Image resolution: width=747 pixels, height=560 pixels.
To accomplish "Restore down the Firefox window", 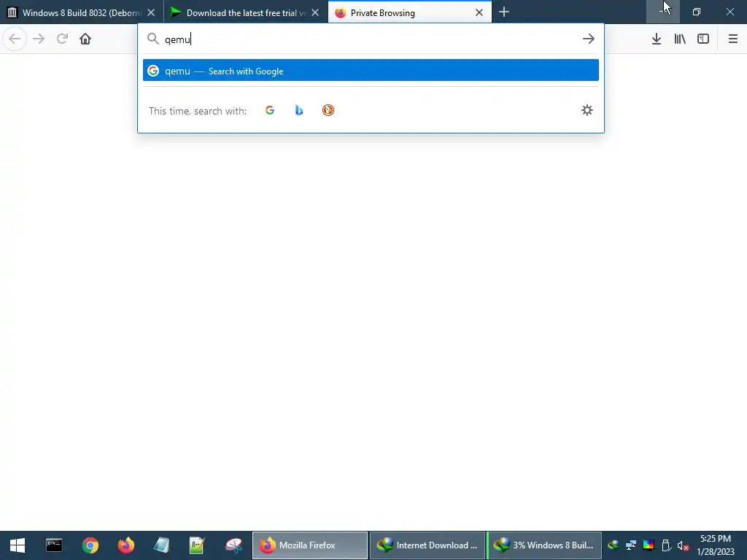I will point(697,12).
